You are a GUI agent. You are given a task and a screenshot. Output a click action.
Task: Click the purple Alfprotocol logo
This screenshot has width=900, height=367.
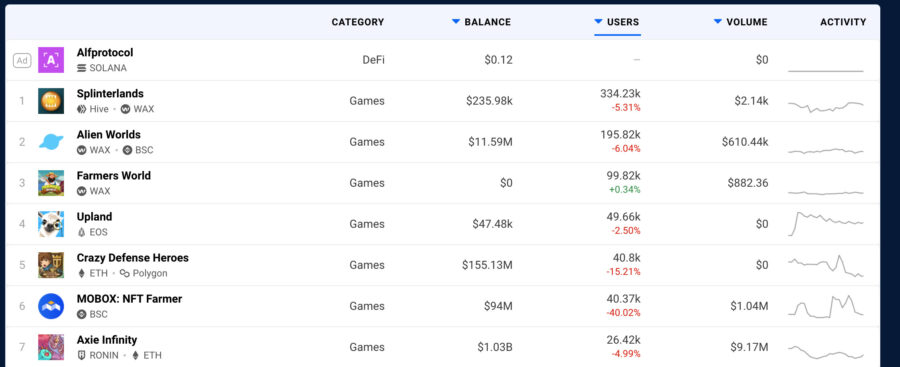pyautogui.click(x=51, y=60)
